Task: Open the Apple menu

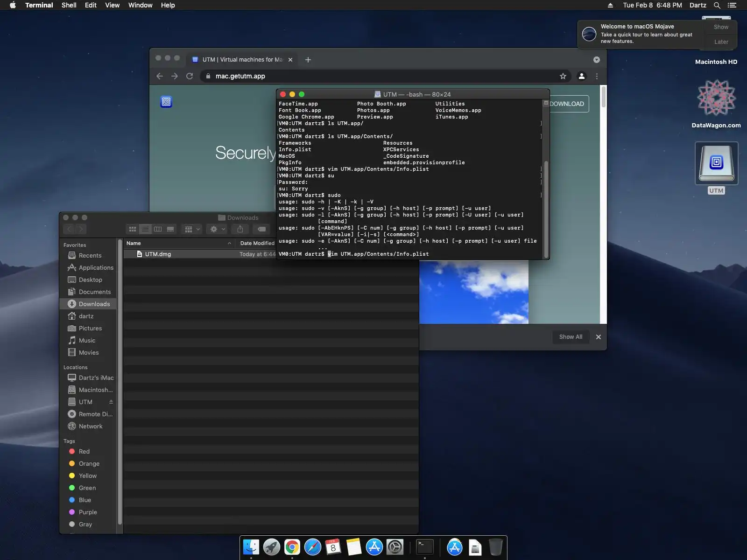Action: pos(13,5)
